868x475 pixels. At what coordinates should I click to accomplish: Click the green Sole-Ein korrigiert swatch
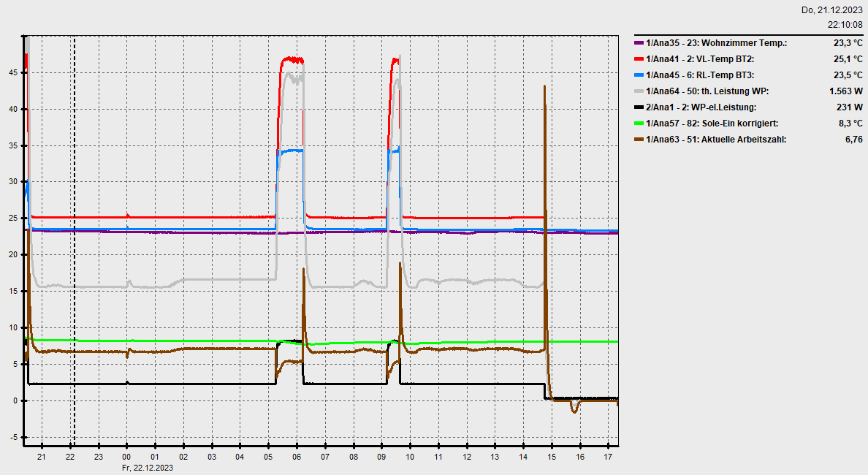coord(639,123)
